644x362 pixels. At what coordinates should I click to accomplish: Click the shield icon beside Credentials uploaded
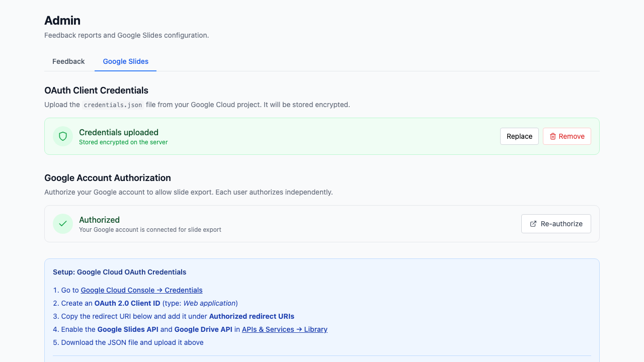pos(63,136)
